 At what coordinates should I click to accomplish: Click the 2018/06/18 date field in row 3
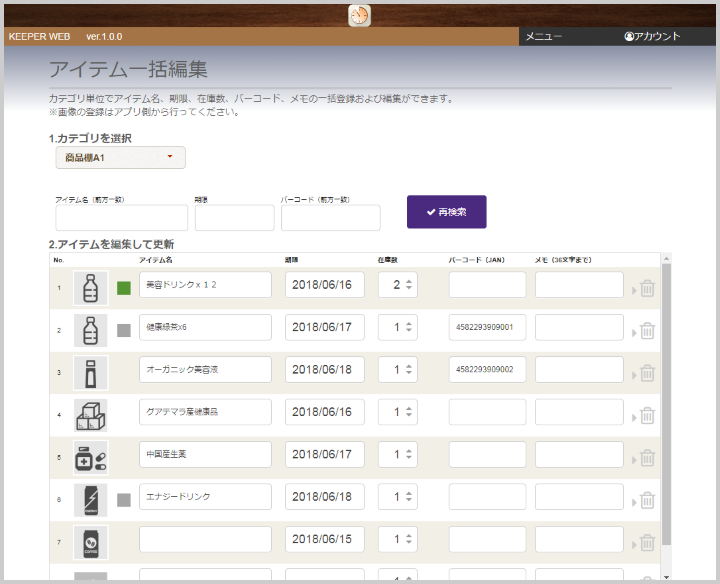325,370
